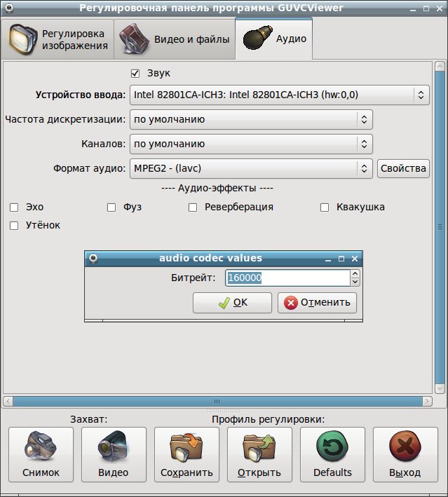
Task: Click the Профиль регулировки: label
Action: click(269, 419)
